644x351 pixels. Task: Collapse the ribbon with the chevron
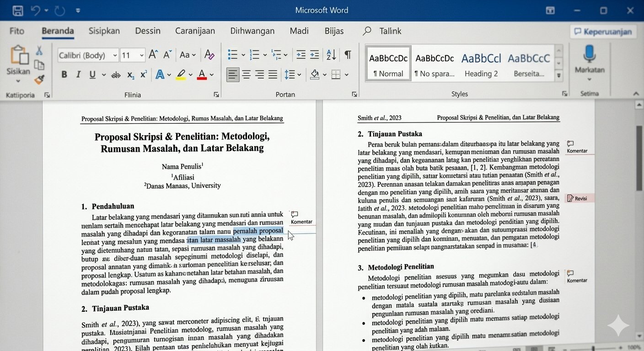[x=636, y=94]
